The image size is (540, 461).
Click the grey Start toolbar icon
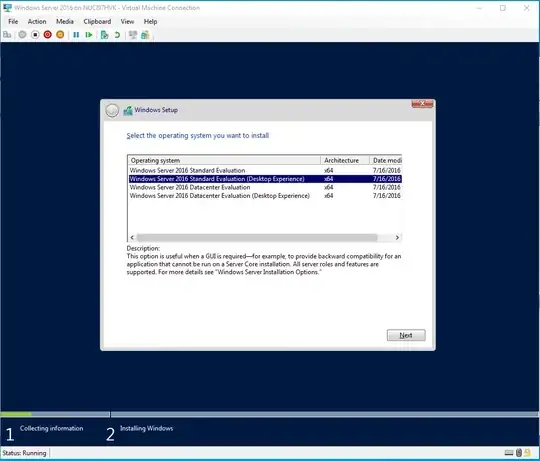[x=22, y=35]
